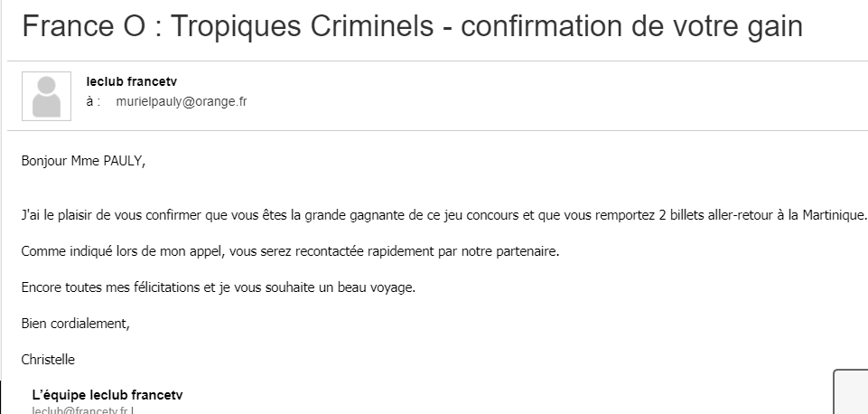The height and width of the screenshot is (414, 868).
Task: Click L'équipe leclub francetv signature title
Action: click(107, 395)
